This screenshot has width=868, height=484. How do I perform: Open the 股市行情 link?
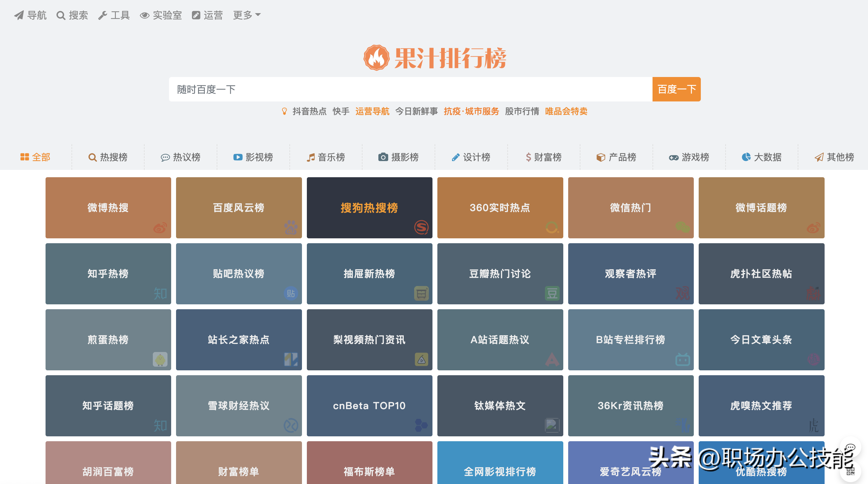522,112
